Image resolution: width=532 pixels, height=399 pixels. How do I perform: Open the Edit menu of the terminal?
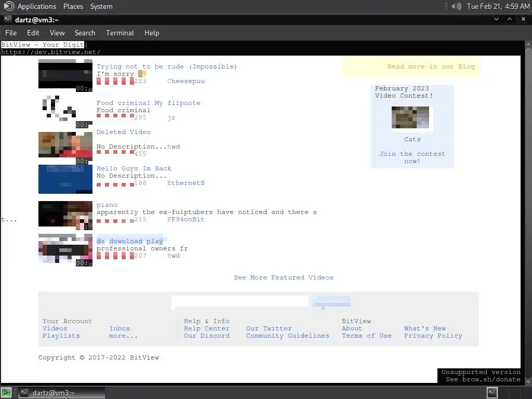click(x=33, y=33)
